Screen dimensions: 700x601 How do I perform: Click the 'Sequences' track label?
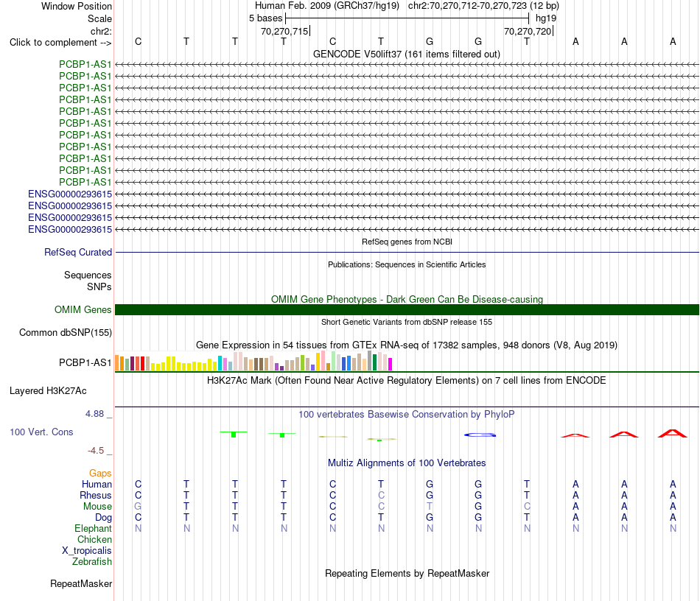[x=88, y=275]
